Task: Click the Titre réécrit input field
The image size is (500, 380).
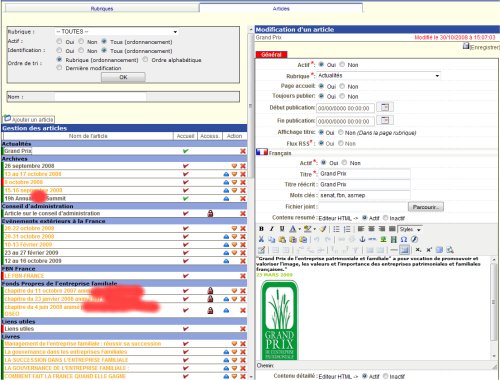Action: (364, 184)
